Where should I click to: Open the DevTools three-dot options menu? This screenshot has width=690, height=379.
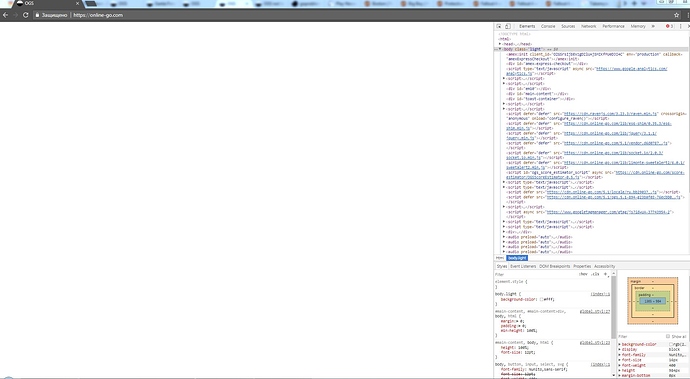coord(681,26)
